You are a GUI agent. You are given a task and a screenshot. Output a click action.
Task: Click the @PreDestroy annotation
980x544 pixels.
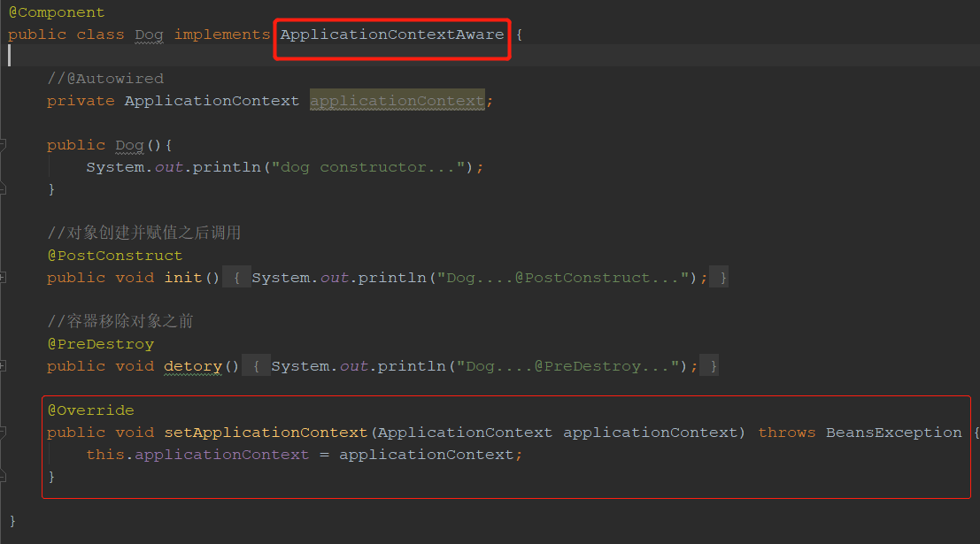[100, 344]
